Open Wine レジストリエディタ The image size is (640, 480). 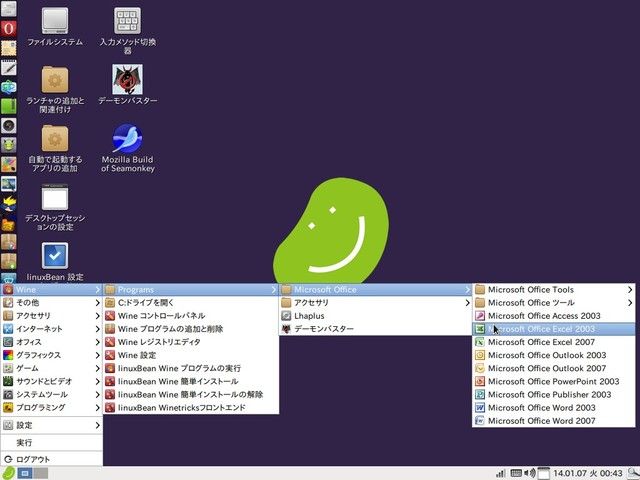[x=191, y=342]
